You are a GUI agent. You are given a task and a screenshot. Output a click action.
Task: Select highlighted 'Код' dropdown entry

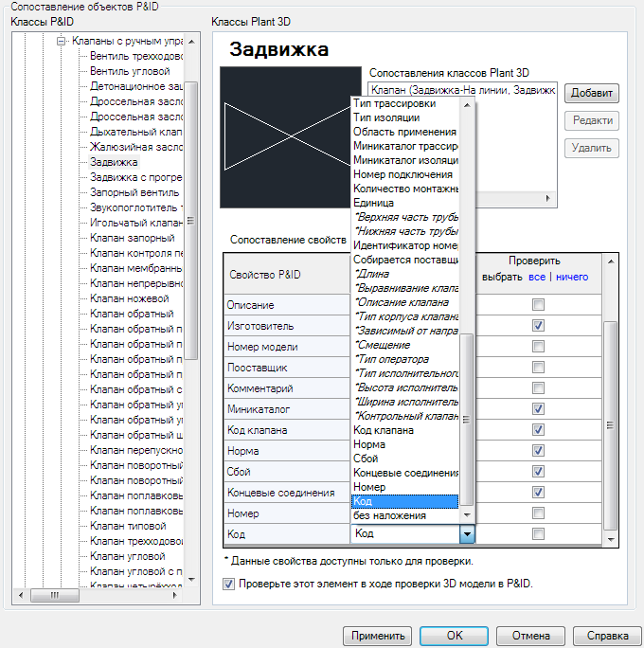[405, 501]
